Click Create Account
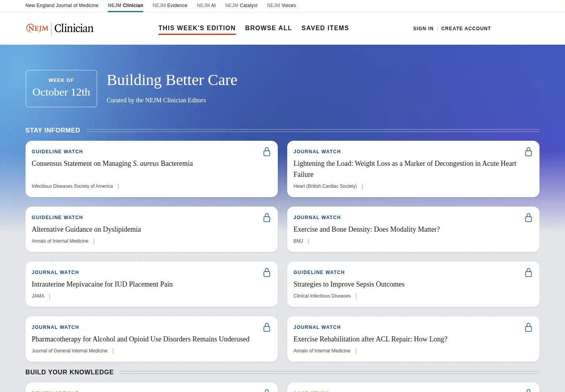Image resolution: width=565 pixels, height=392 pixels. click(466, 29)
